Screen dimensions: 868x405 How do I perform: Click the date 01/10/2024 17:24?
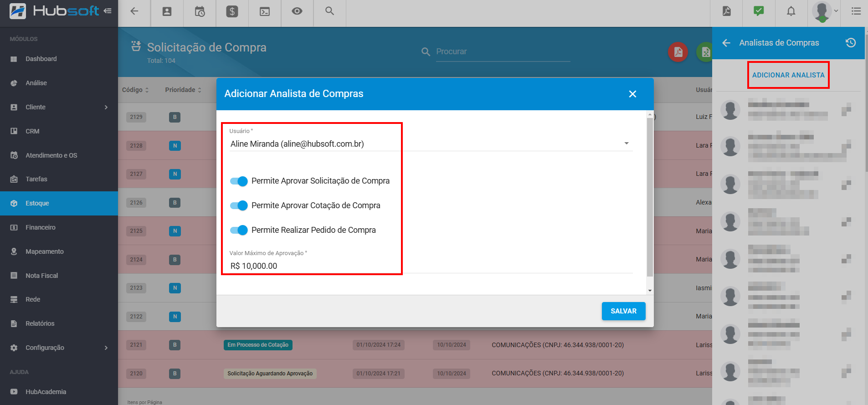(x=379, y=345)
